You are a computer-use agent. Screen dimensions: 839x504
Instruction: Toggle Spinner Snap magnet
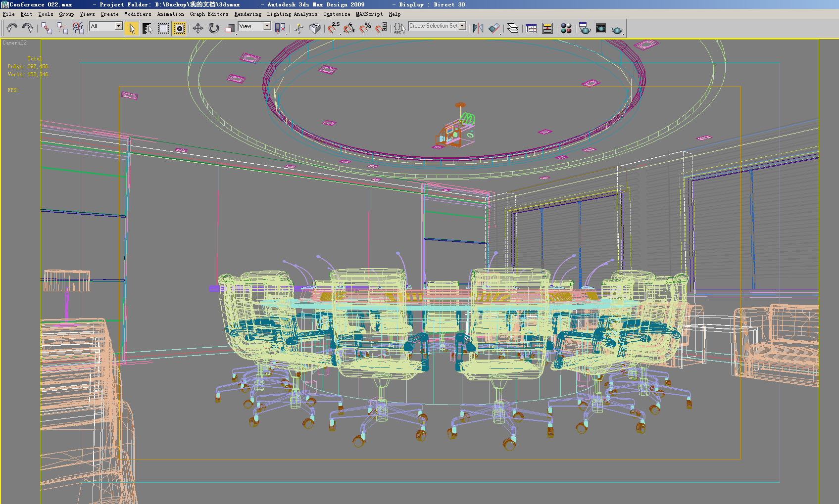381,28
